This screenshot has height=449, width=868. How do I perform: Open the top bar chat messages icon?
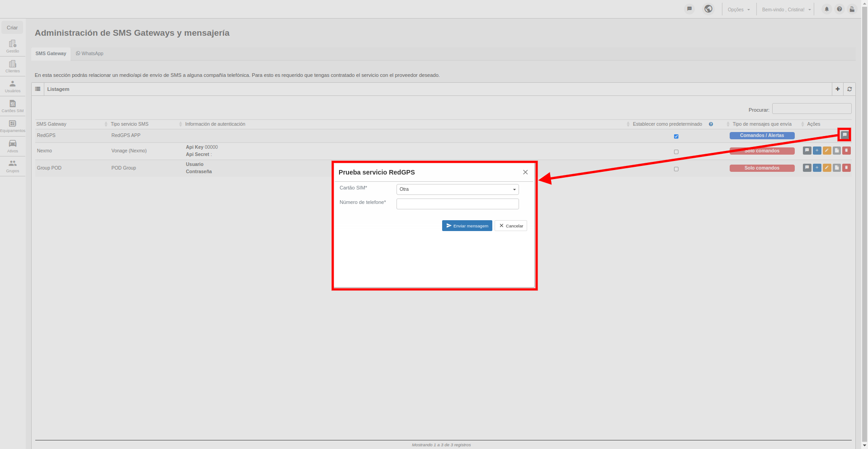click(689, 9)
